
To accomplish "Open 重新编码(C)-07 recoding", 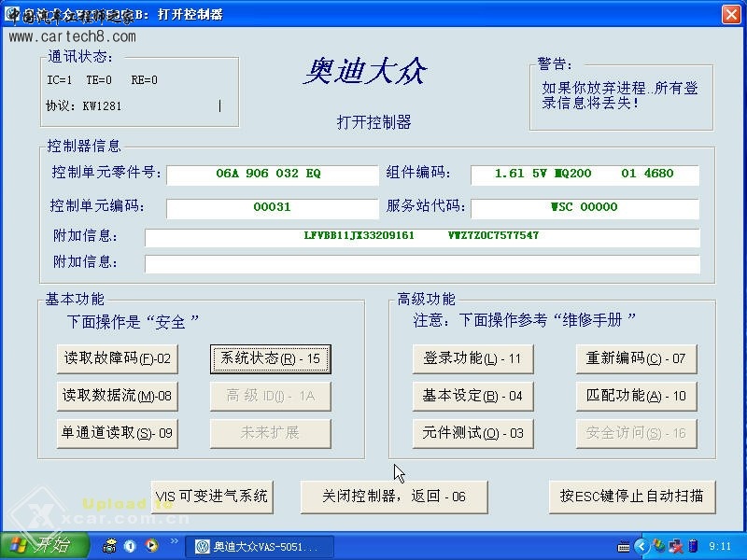I will [636, 358].
